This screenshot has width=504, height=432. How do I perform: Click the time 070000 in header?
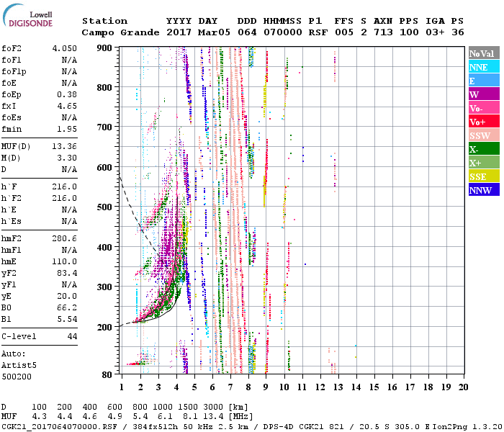[283, 32]
